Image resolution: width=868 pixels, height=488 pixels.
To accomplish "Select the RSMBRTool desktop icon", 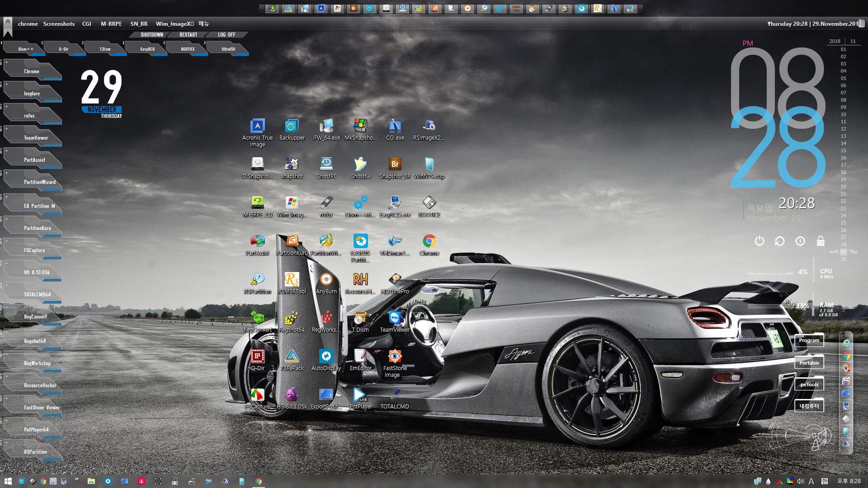I will pos(292,283).
